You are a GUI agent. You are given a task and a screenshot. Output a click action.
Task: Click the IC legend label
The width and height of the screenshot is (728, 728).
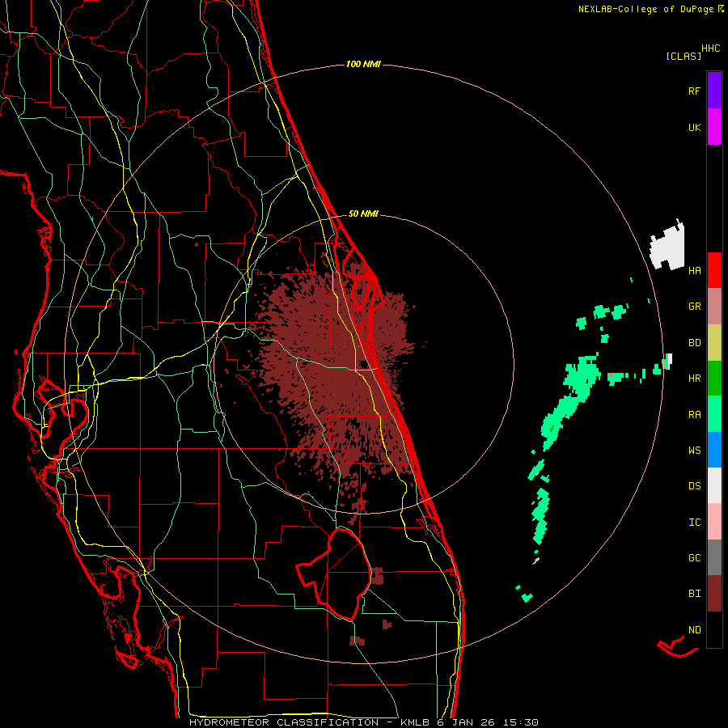click(x=694, y=523)
